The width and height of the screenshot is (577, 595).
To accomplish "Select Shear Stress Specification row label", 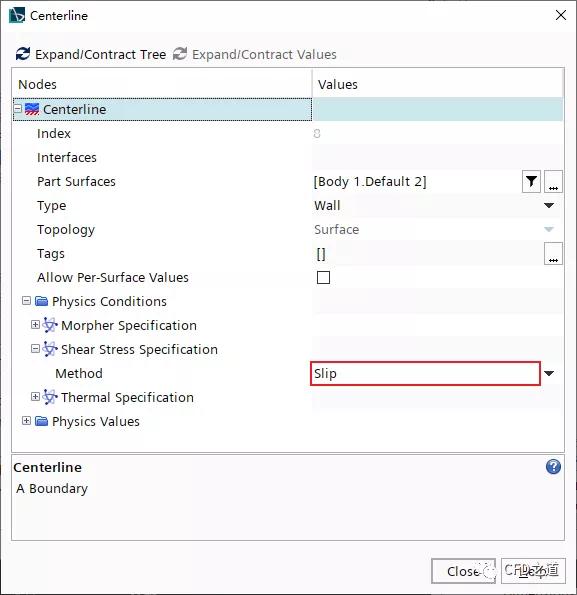I will pyautogui.click(x=140, y=349).
